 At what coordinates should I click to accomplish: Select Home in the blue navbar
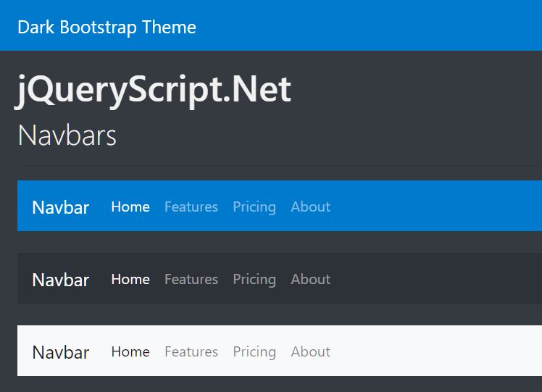pos(130,207)
